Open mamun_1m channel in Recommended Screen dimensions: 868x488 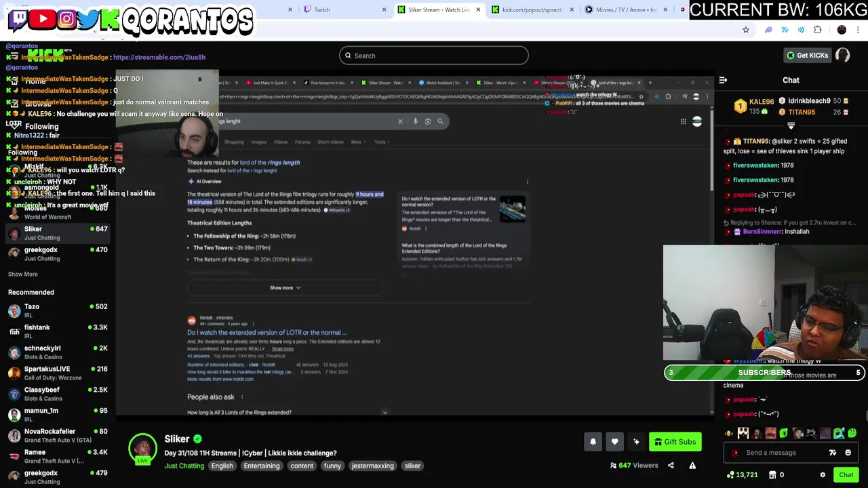click(58, 415)
